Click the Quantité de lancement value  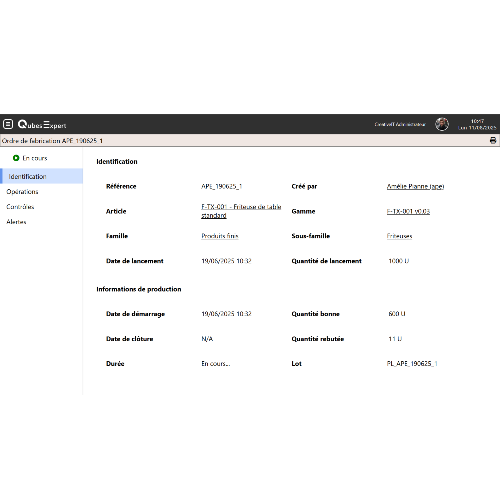399,261
